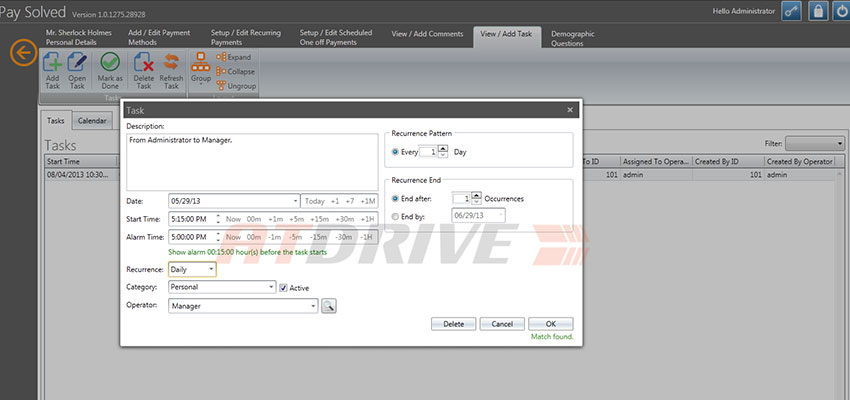Add 15 minutes to start time
The height and width of the screenshot is (400, 850).
(x=320, y=219)
